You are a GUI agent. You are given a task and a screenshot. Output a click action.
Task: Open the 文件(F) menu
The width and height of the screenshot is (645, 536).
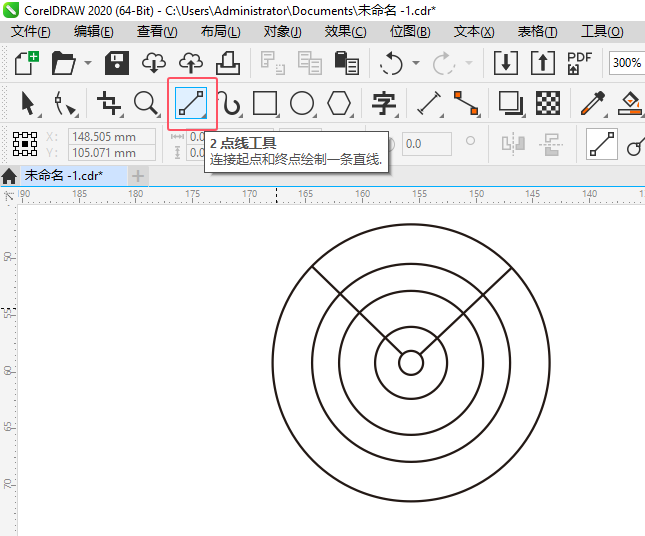(x=31, y=32)
